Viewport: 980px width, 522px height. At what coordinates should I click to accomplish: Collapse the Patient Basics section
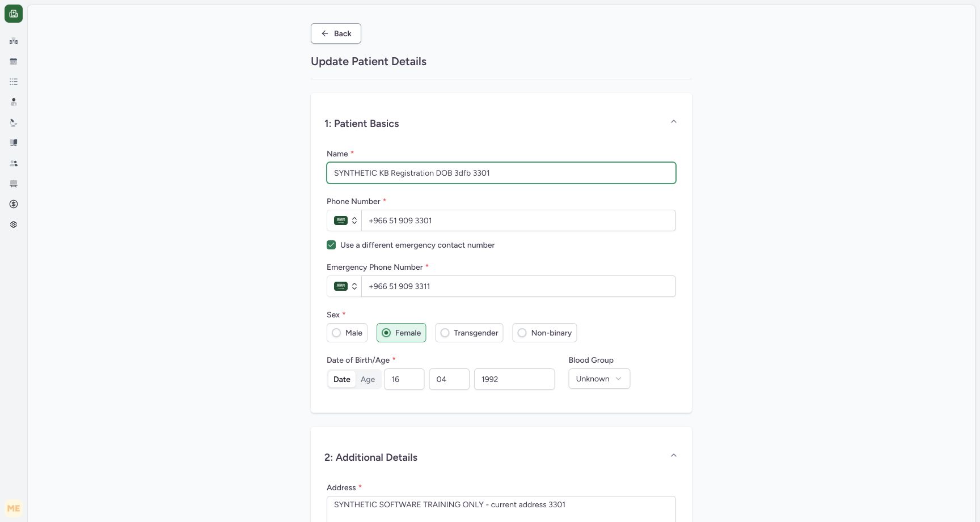(x=674, y=122)
